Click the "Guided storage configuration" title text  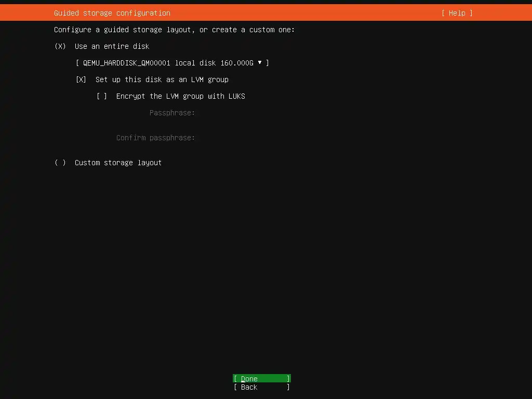click(x=112, y=13)
